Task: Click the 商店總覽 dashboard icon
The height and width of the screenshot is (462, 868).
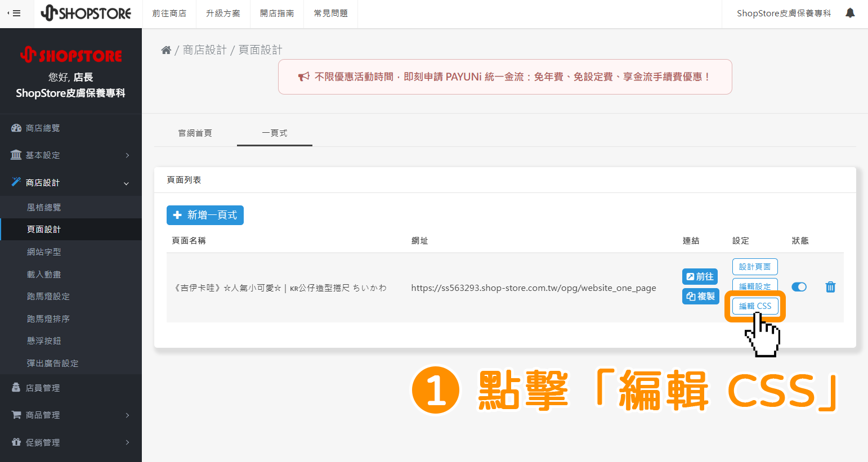Action: click(16, 128)
